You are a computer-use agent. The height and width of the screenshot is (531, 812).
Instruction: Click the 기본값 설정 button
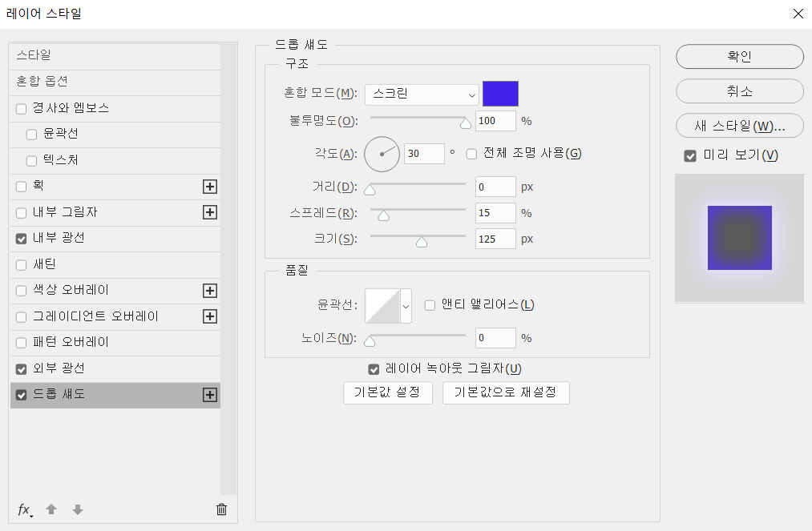[387, 392]
